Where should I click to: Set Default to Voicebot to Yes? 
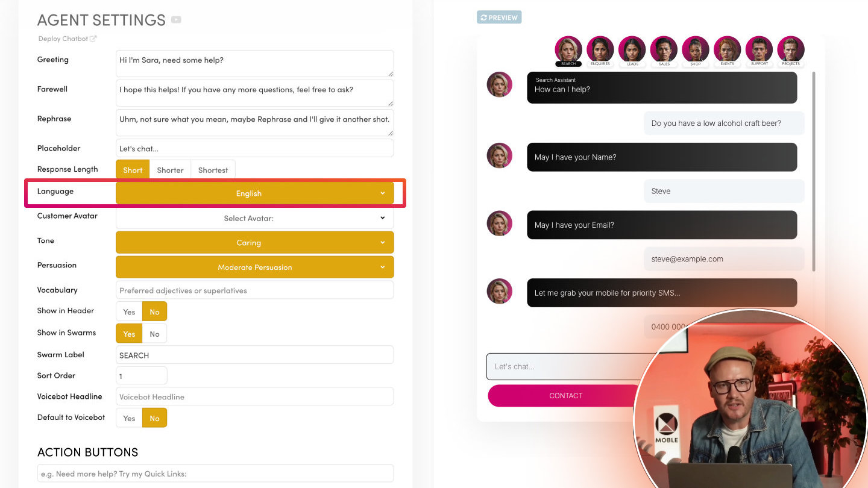point(129,418)
